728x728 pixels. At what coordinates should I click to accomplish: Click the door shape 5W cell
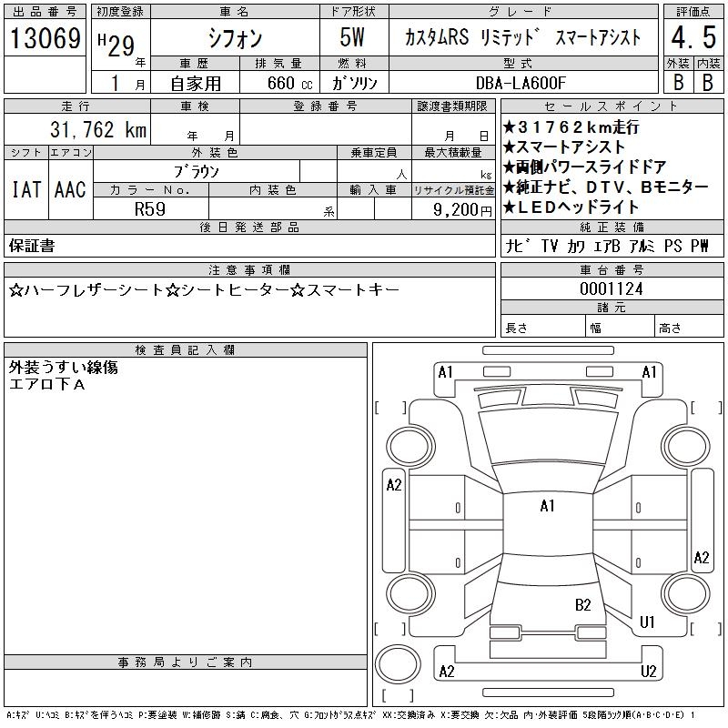tap(354, 37)
